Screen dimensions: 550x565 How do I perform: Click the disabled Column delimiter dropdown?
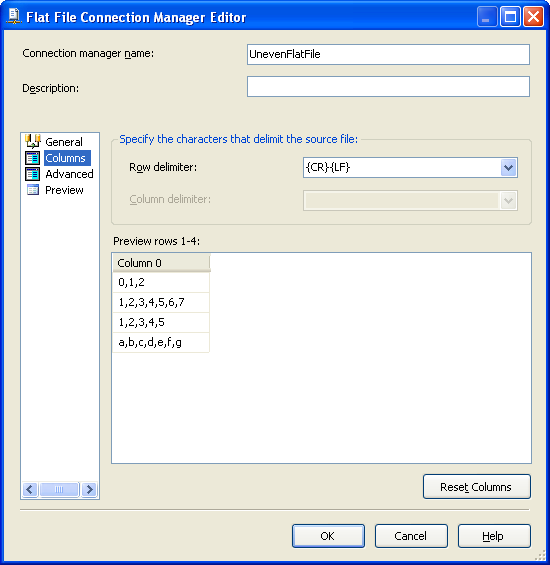[410, 200]
